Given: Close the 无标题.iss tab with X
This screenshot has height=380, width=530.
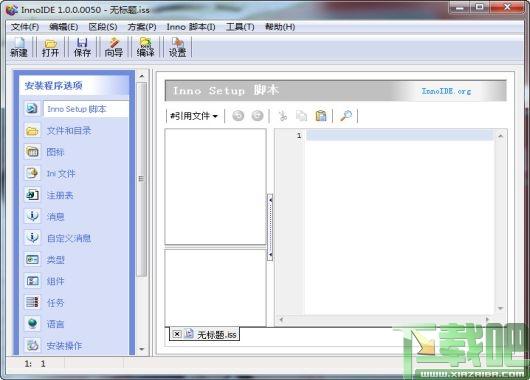Looking at the screenshot, I should (176, 334).
